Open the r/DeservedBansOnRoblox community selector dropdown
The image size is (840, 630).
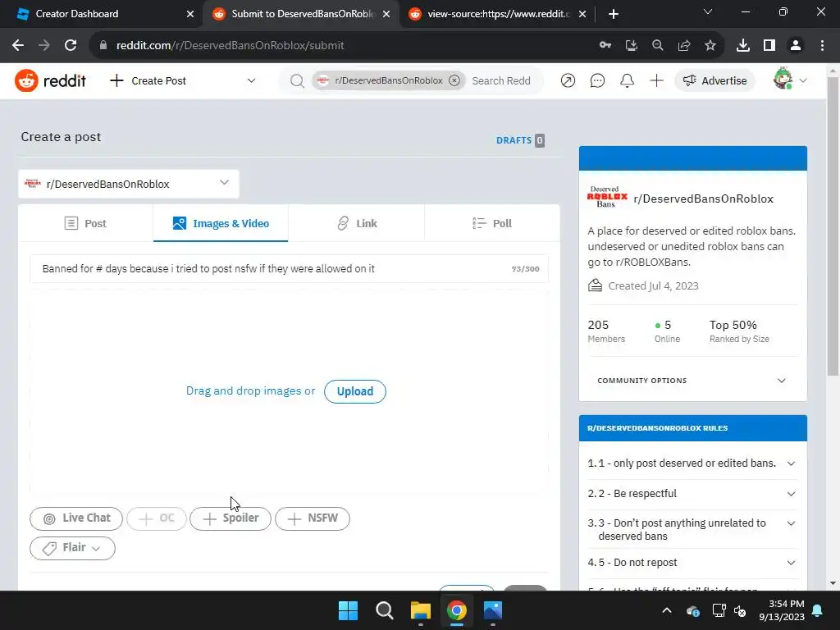pyautogui.click(x=129, y=184)
